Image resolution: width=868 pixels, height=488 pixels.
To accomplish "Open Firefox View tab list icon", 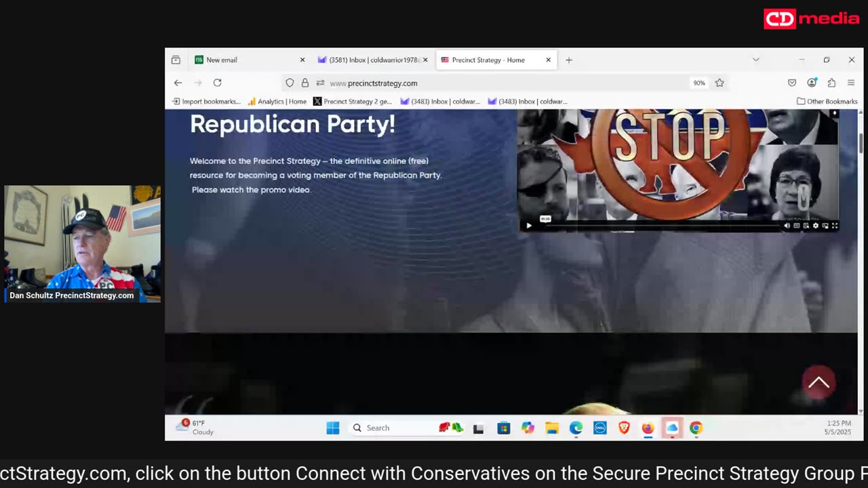I will pyautogui.click(x=176, y=60).
